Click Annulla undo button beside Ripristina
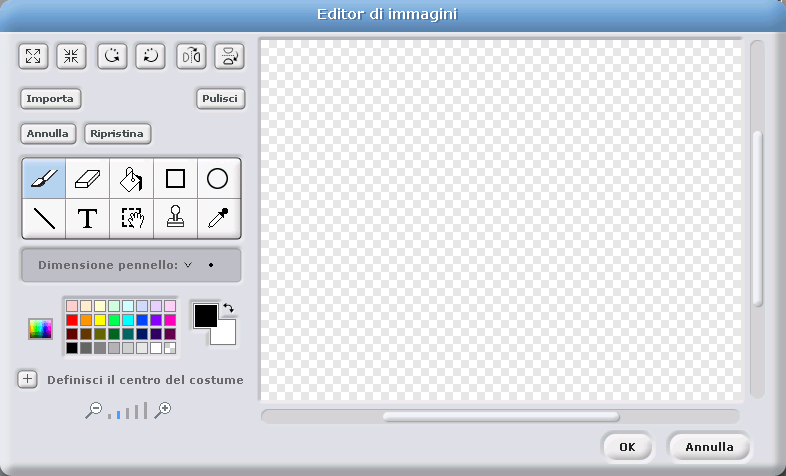The width and height of the screenshot is (786, 476). coord(48,134)
